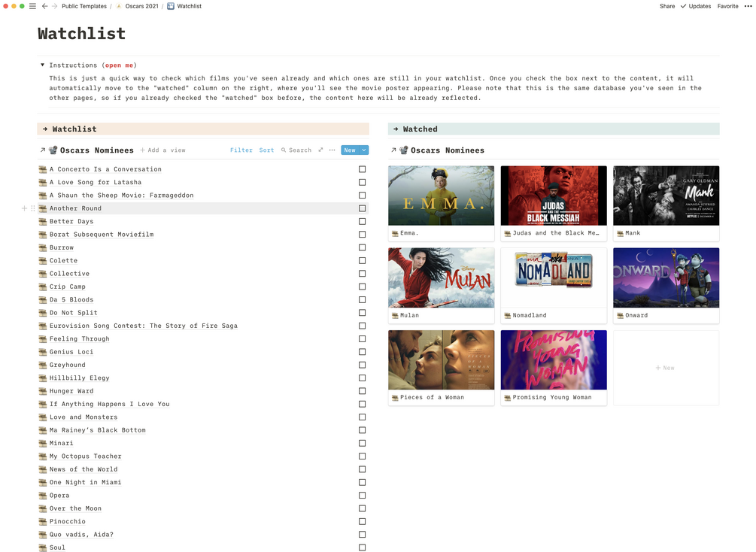
Task: Click the blue New button
Action: (x=350, y=150)
